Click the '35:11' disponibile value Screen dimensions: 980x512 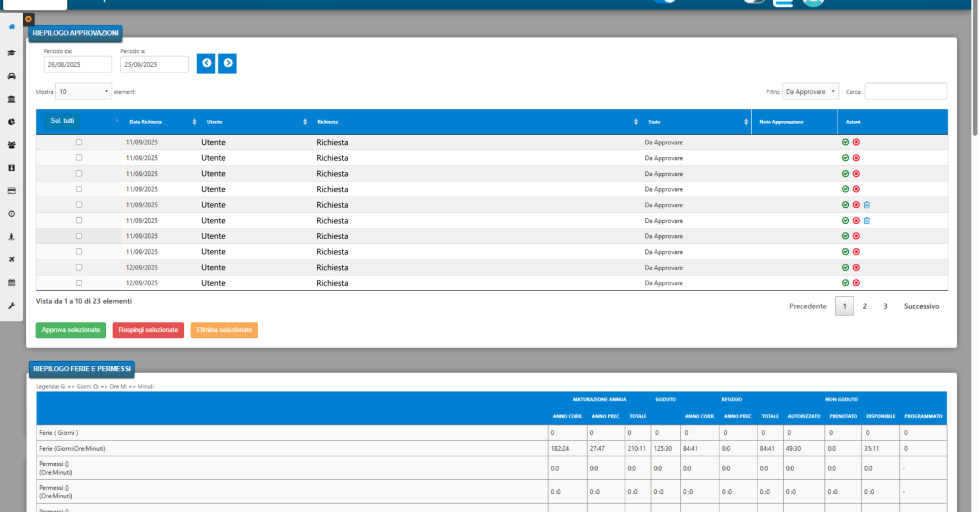tap(872, 449)
